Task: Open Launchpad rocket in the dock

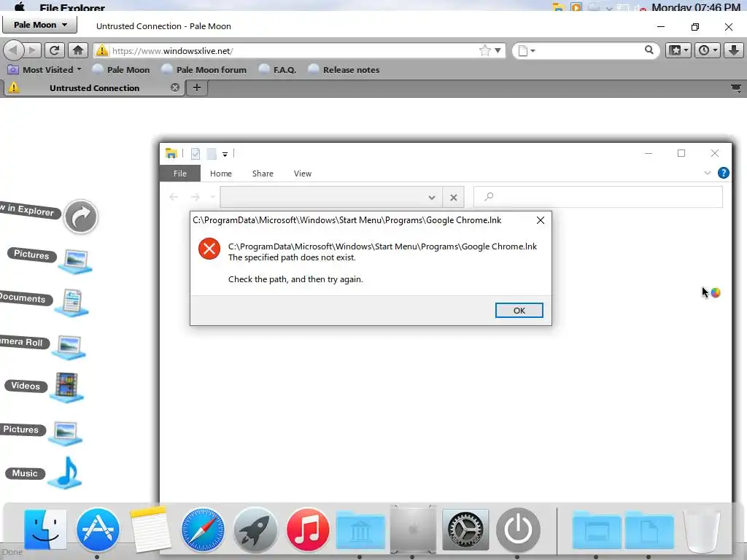Action: pyautogui.click(x=255, y=529)
